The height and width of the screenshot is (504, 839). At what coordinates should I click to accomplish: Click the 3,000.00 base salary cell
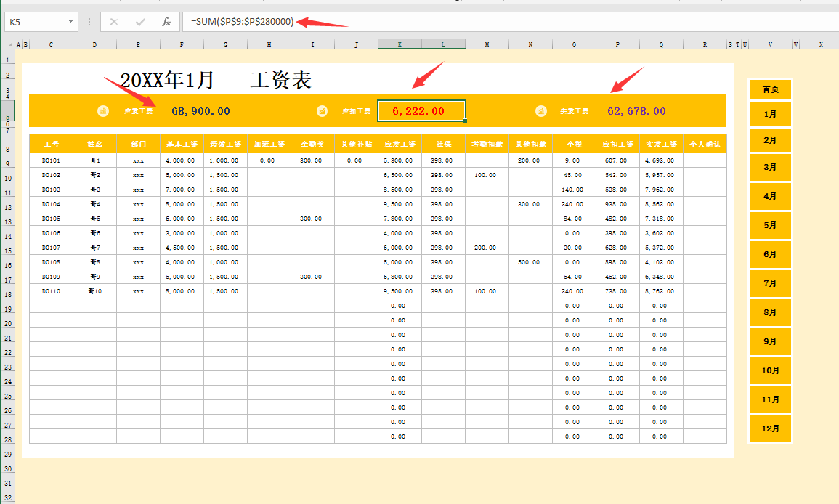click(180, 233)
